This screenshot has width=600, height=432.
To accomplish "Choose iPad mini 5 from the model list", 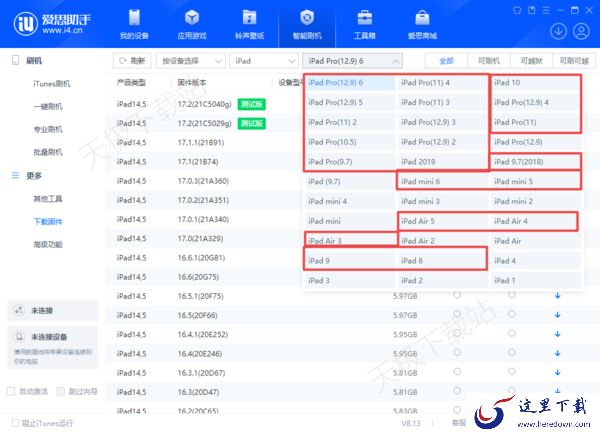I will pos(535,181).
